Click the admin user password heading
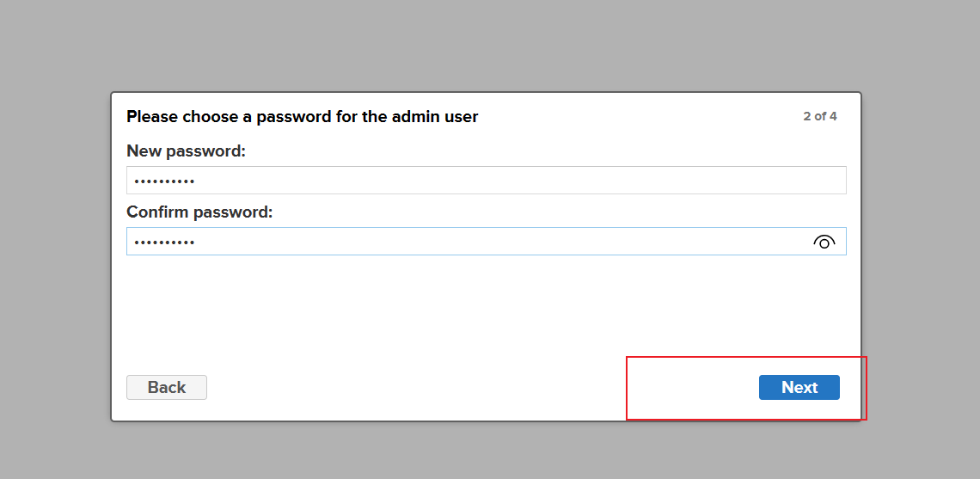The width and height of the screenshot is (980, 479). pyautogui.click(x=302, y=116)
